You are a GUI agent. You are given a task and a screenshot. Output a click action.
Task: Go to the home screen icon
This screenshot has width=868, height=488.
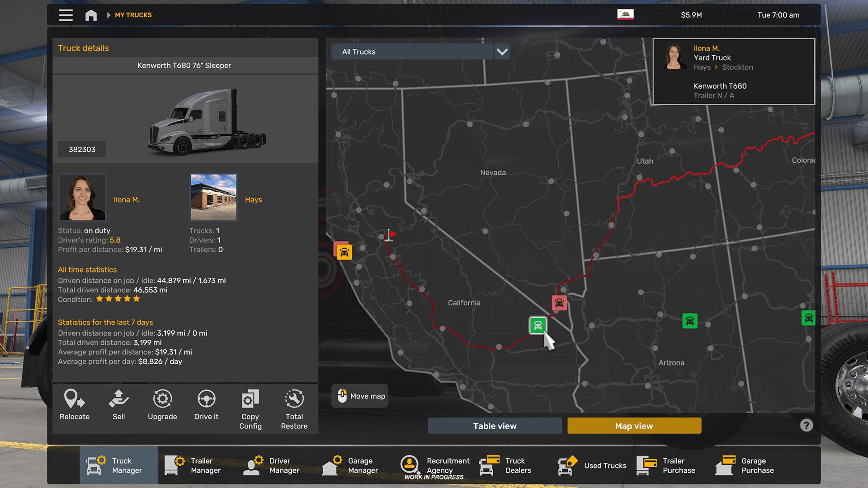[91, 15]
